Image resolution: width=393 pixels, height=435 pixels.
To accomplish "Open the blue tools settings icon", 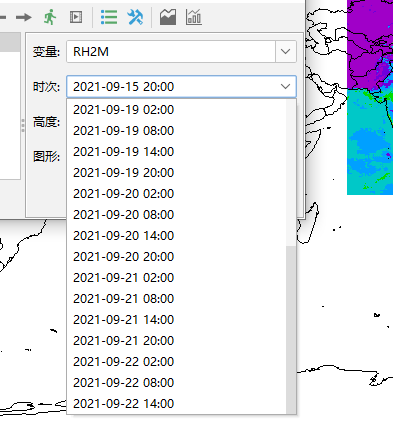I will [x=135, y=17].
